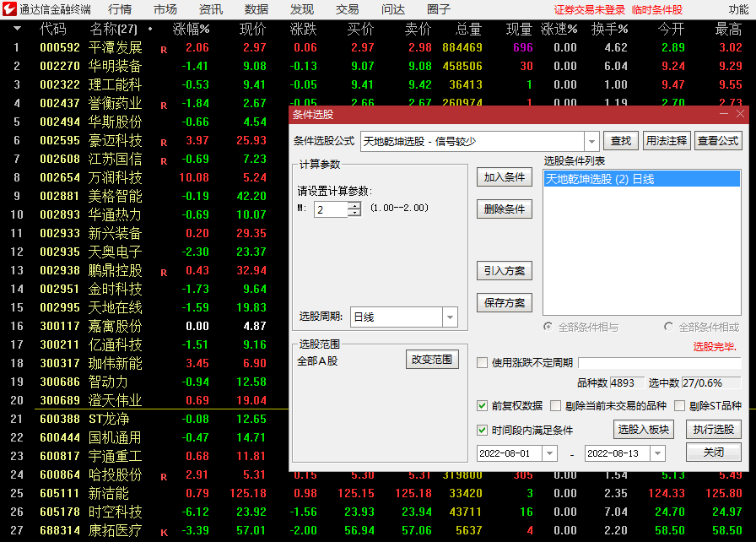The image size is (756, 542).
Task: Enable 剔除ST品种 checkbox
Action: pos(679,405)
